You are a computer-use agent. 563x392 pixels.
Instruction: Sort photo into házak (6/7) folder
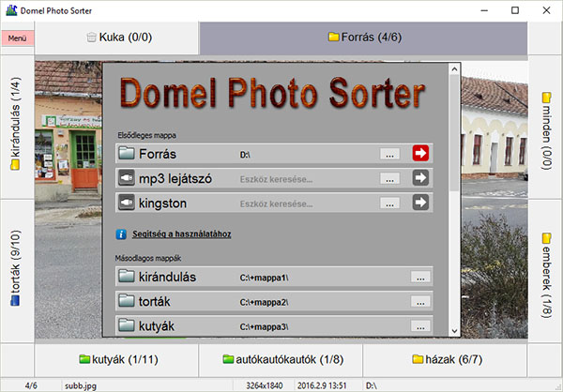pyautogui.click(x=446, y=358)
